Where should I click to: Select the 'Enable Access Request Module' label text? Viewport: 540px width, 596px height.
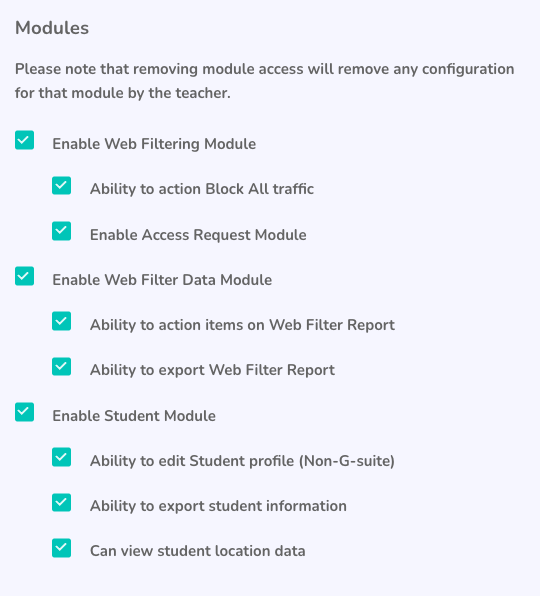click(x=198, y=235)
